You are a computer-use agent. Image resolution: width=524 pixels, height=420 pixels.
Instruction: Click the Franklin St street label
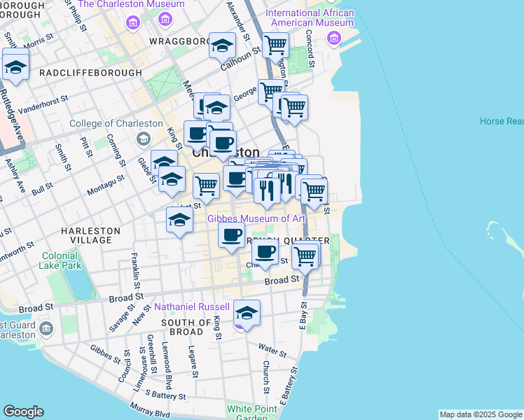point(135,271)
